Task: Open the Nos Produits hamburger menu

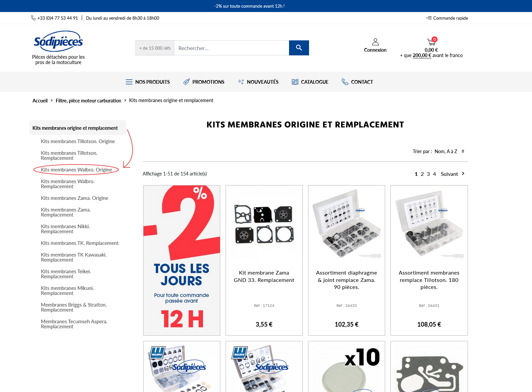Action: click(129, 82)
